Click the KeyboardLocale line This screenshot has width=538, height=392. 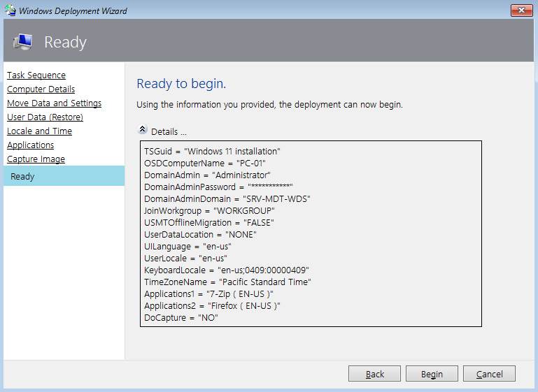point(227,270)
